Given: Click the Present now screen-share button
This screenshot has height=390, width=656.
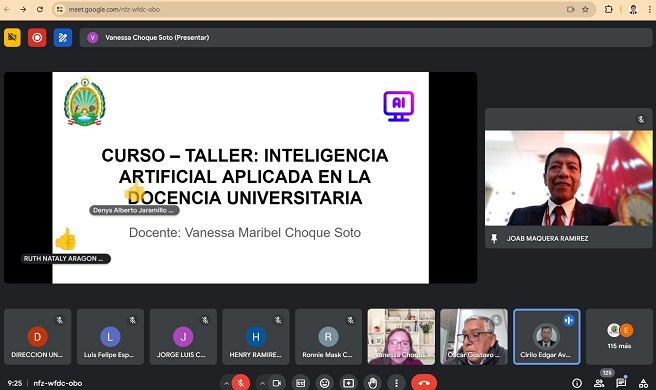Looking at the screenshot, I should (x=348, y=383).
